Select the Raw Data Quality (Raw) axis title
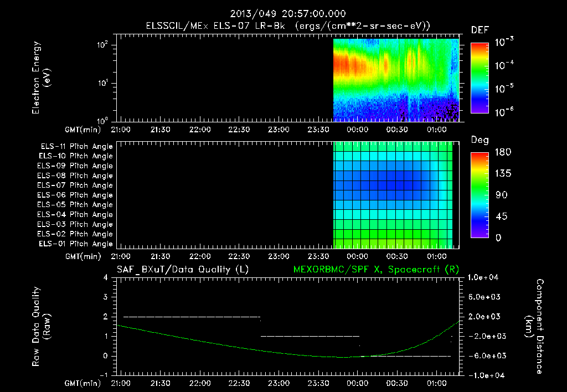The image size is (567, 392). coord(41,327)
